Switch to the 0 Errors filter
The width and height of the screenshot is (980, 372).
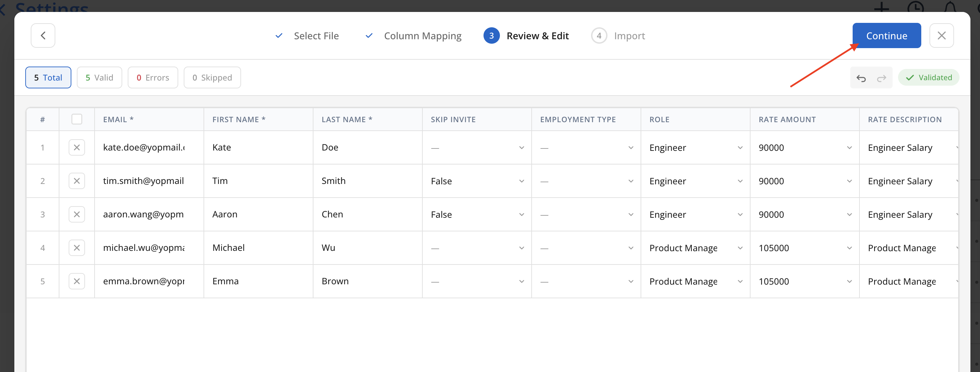153,77
